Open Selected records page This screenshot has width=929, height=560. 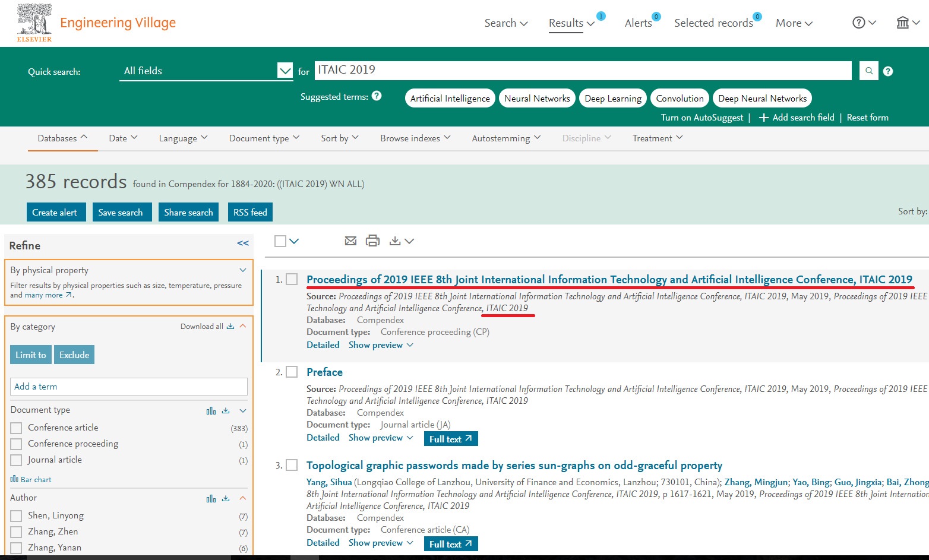[x=713, y=23]
